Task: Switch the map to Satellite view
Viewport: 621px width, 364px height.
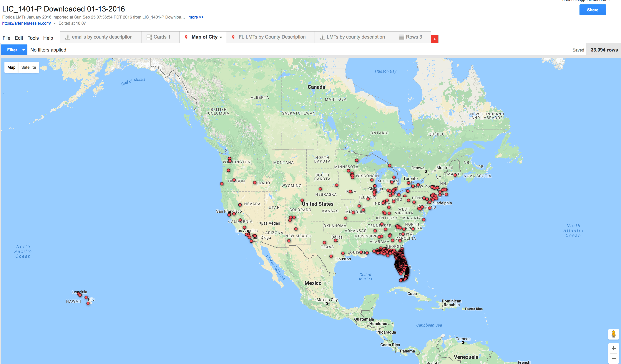Action: (x=28, y=67)
